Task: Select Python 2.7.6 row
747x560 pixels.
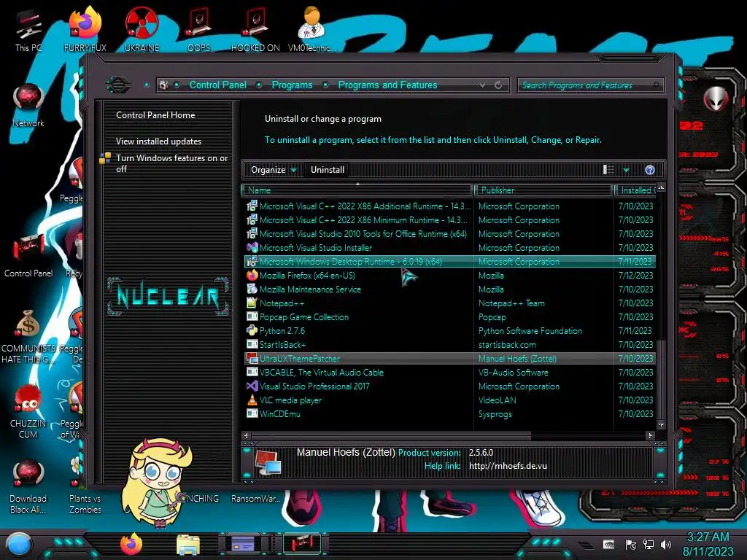Action: tap(449, 330)
